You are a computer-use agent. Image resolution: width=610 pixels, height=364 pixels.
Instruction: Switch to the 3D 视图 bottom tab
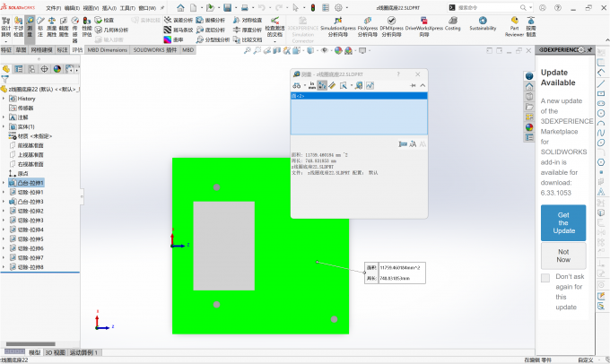pyautogui.click(x=55, y=352)
